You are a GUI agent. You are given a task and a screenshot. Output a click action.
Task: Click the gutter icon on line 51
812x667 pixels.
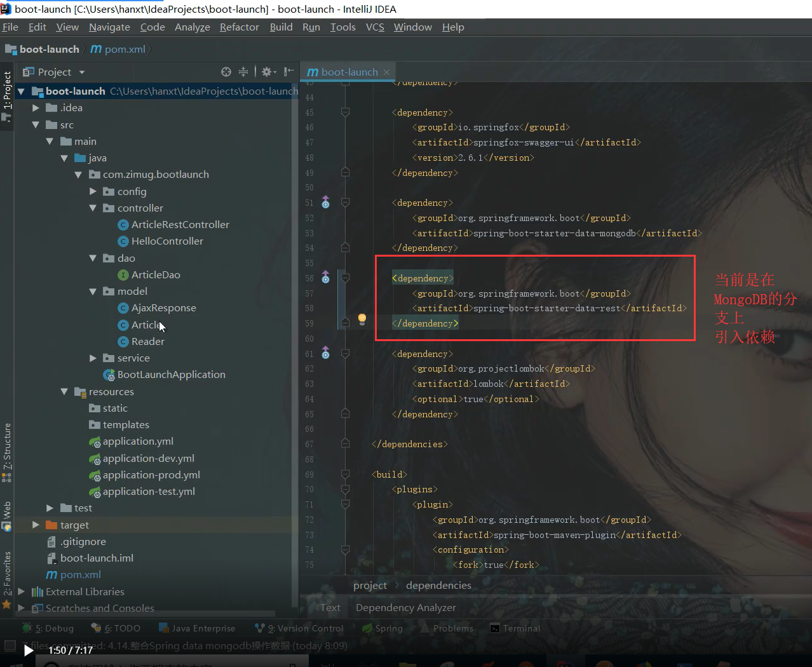pos(325,203)
